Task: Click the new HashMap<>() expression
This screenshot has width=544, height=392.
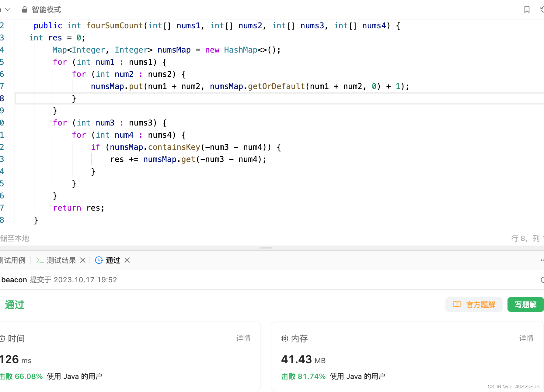Action: tap(242, 50)
